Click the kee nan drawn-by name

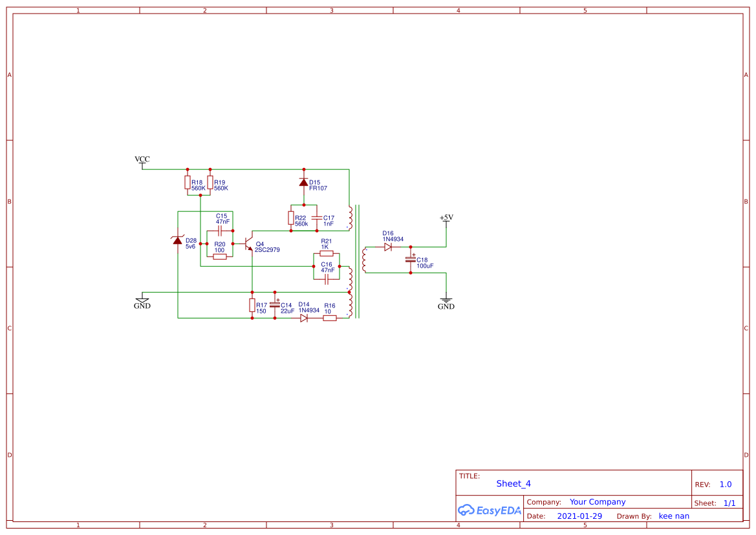[673, 516]
